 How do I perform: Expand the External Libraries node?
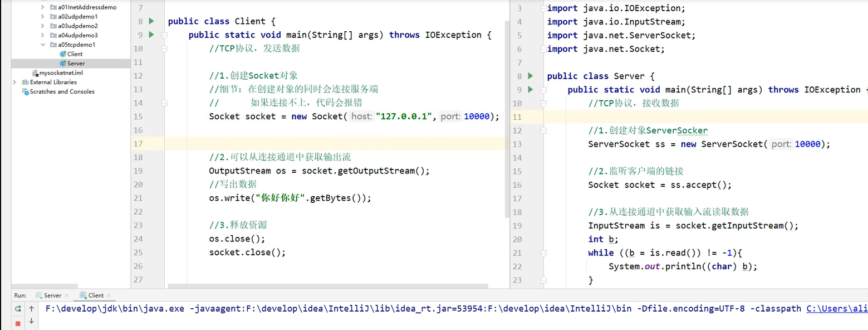(x=14, y=82)
